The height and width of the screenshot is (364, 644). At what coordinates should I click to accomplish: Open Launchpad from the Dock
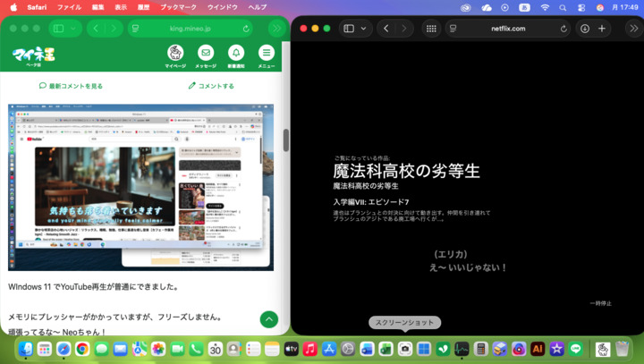(45, 349)
